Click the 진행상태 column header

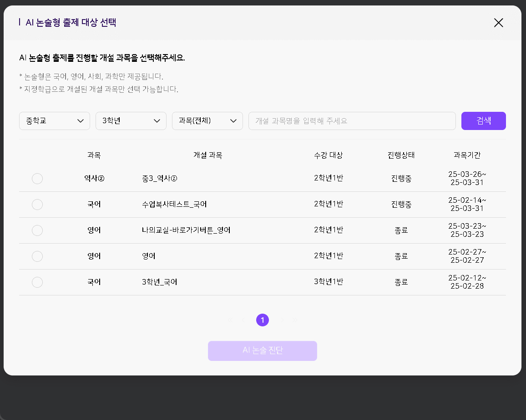(401, 155)
